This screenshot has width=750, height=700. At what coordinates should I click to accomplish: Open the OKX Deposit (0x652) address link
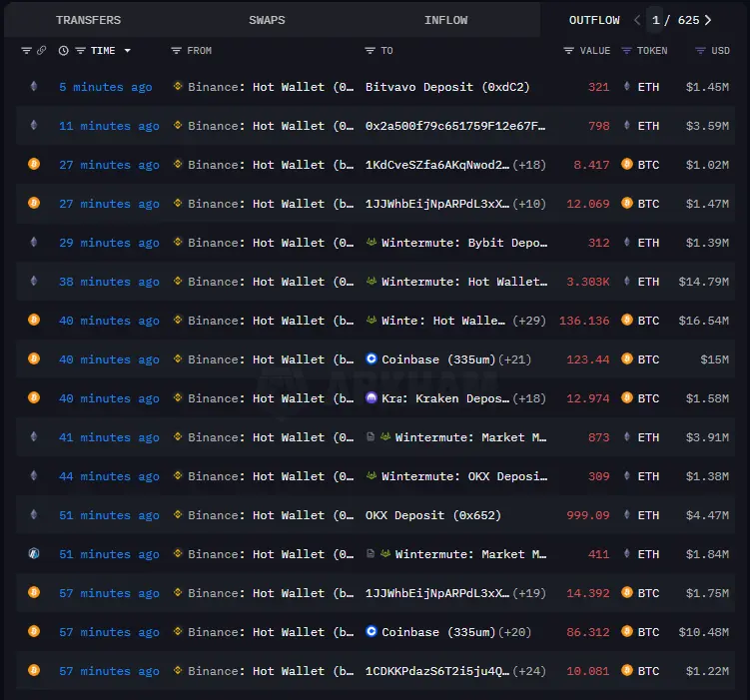(433, 515)
